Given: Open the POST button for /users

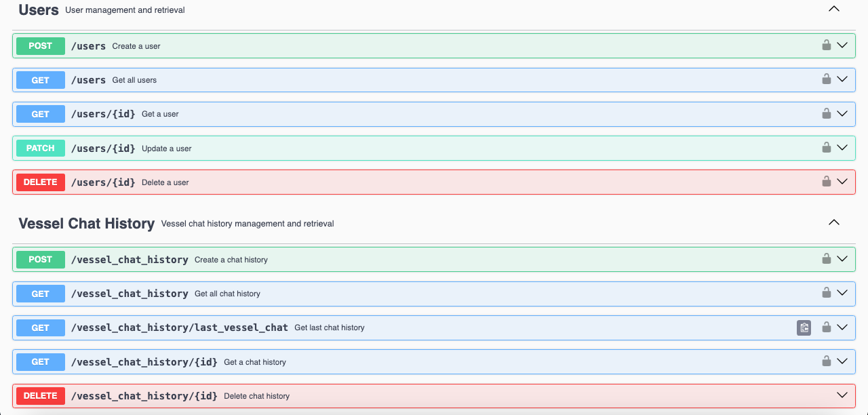Looking at the screenshot, I should tap(41, 46).
